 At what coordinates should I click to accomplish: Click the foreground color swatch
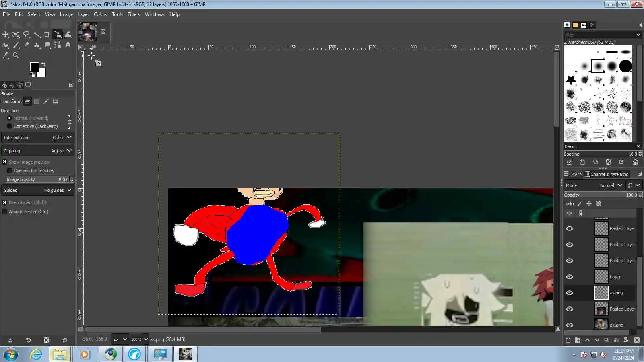(x=34, y=66)
